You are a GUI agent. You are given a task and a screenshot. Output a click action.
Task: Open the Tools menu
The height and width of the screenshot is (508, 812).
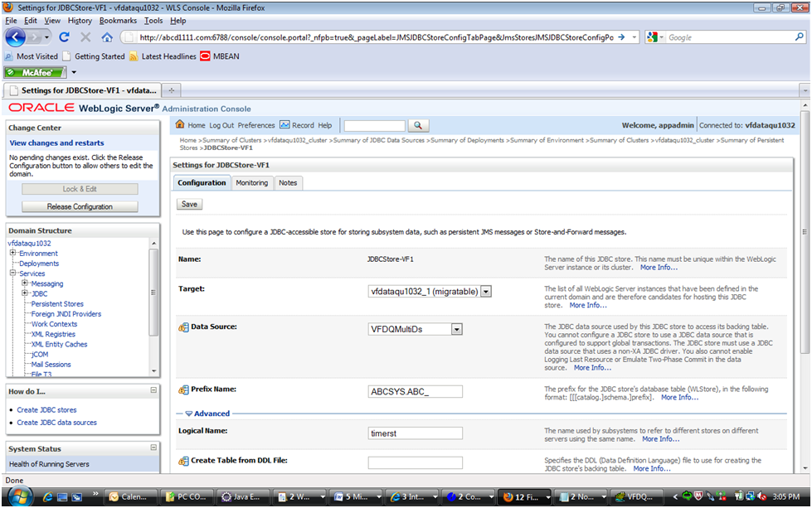coord(153,21)
